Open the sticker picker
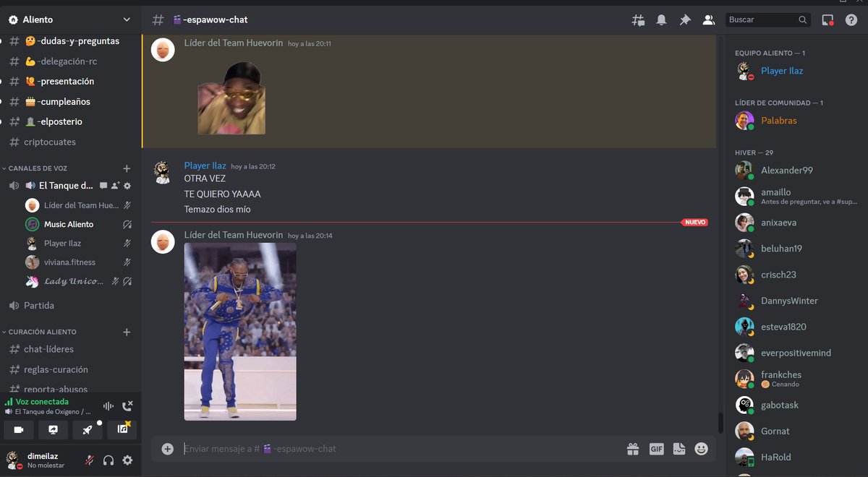Screen dimensions: 868x477 (678, 449)
